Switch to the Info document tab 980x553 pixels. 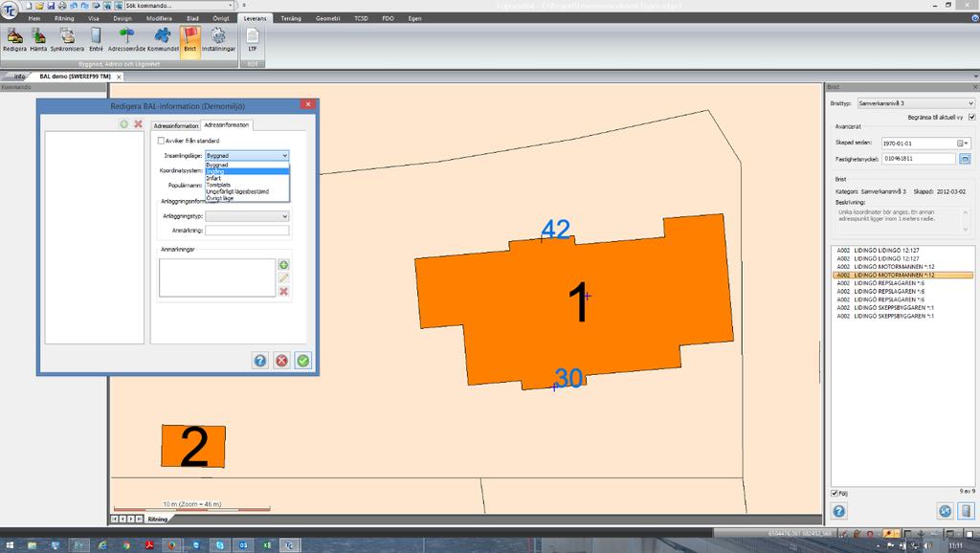pos(19,77)
